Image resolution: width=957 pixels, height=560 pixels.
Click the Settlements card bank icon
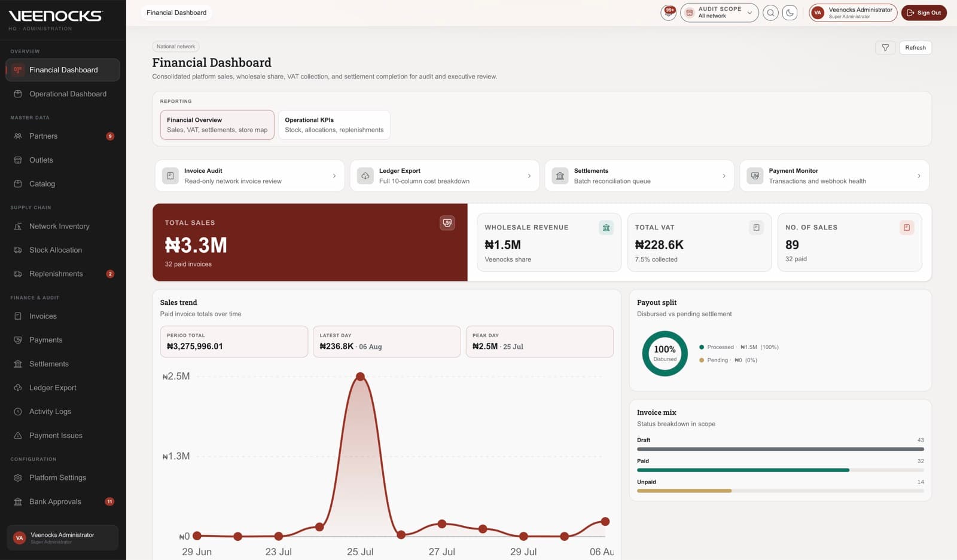(x=560, y=176)
